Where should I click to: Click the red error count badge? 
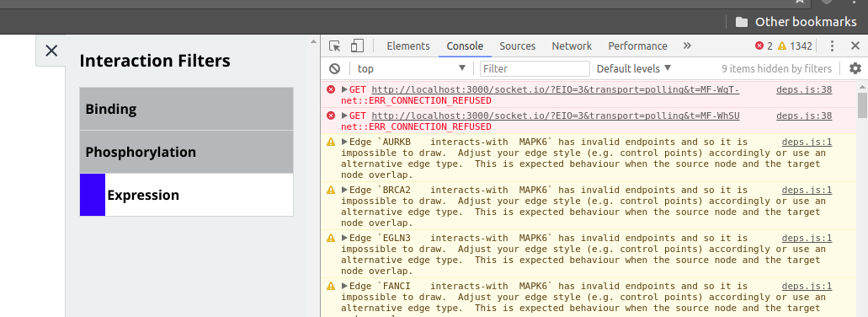764,46
